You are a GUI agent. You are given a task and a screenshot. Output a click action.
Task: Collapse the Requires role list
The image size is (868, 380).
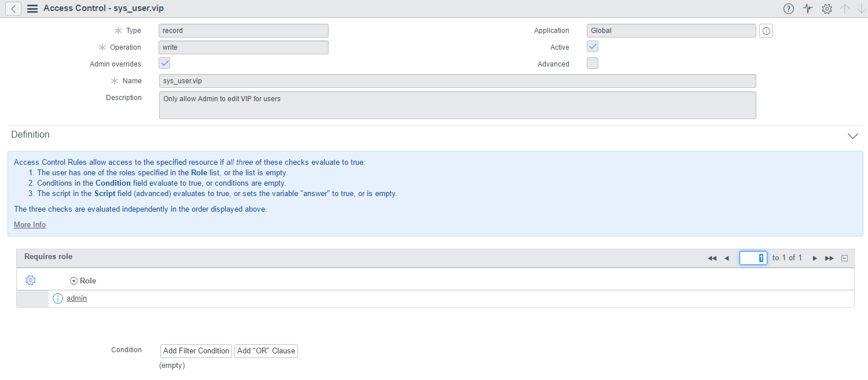point(844,258)
